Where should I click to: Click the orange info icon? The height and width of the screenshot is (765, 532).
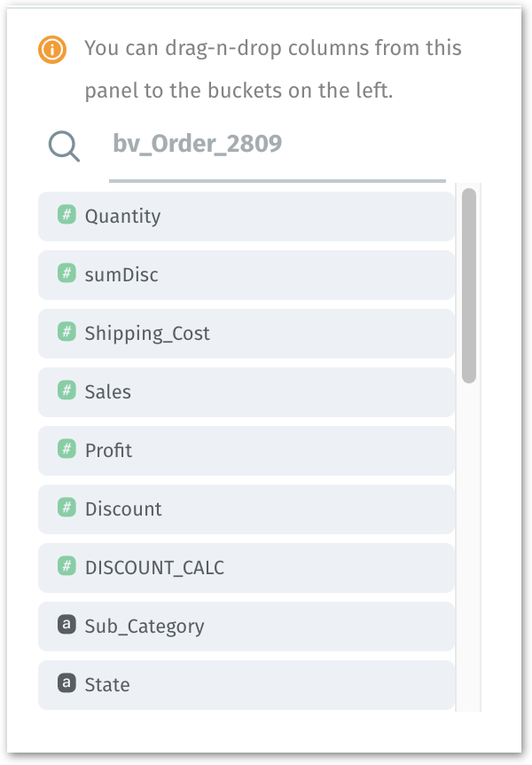pos(53,50)
